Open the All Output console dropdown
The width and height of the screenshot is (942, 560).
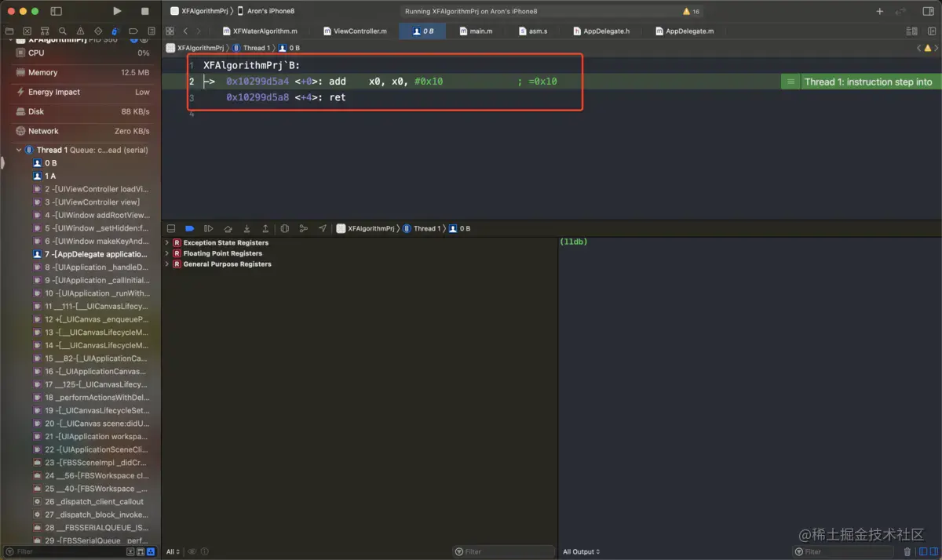click(582, 551)
